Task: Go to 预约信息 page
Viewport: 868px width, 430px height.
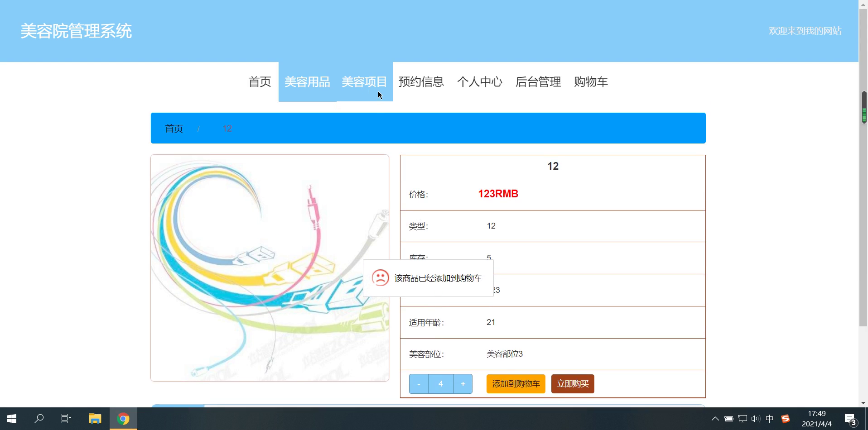Action: (421, 82)
